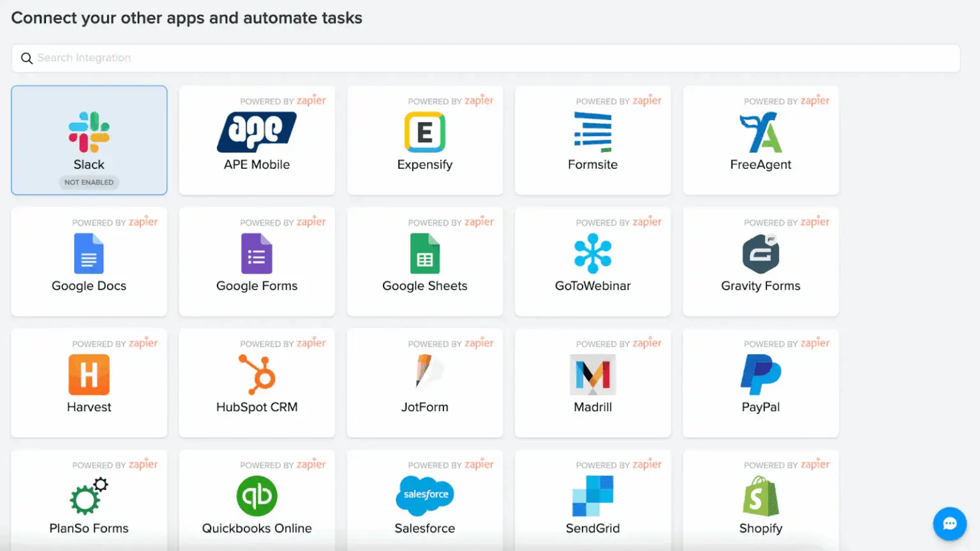Screen dimensions: 980x551
Task: Open the HubSpot CRM sprocket icon
Action: [256, 375]
